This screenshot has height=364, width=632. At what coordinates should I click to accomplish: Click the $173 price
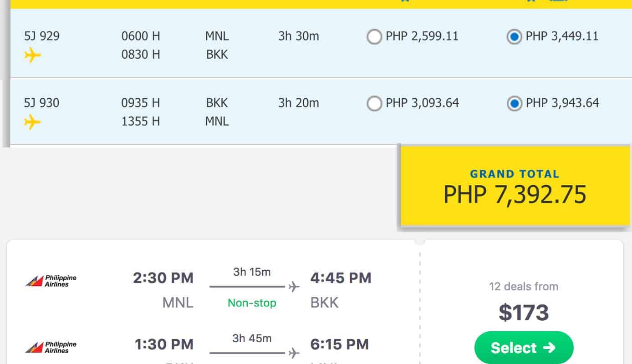tap(524, 313)
